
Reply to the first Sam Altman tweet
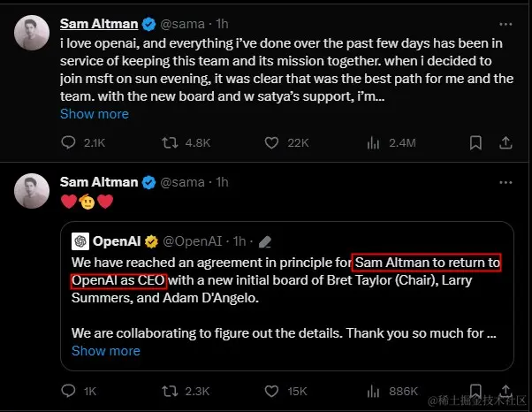pyautogui.click(x=69, y=142)
